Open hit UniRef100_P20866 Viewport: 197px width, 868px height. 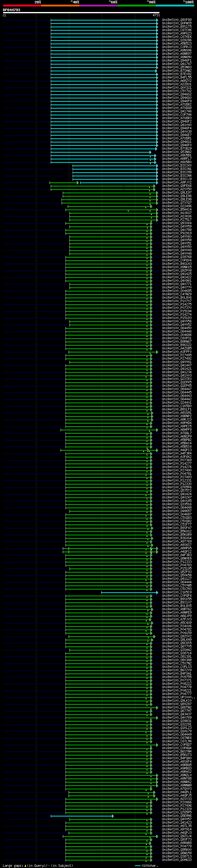(177, 802)
